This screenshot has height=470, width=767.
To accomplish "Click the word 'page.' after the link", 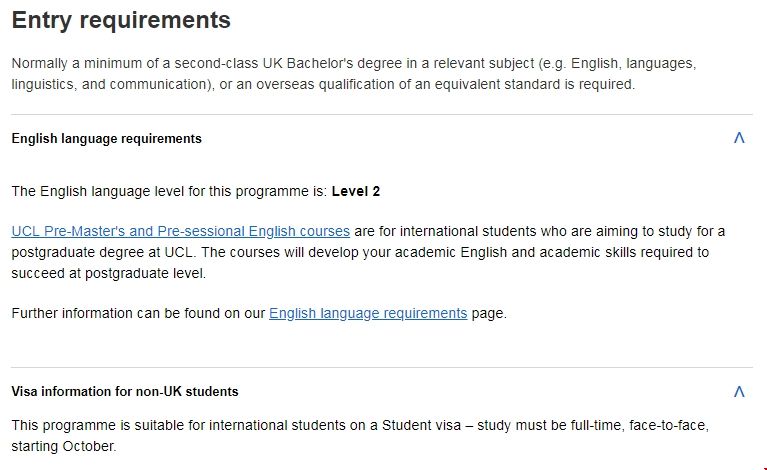I will pos(489,313).
